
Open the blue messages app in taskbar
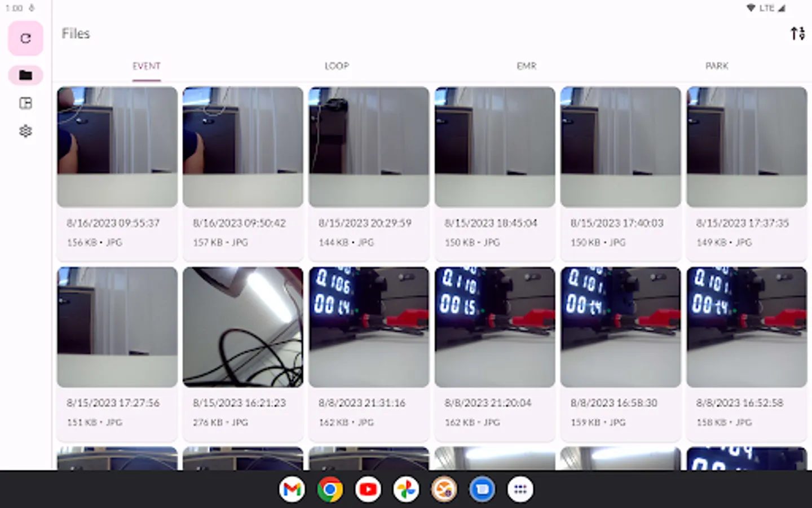tap(482, 489)
